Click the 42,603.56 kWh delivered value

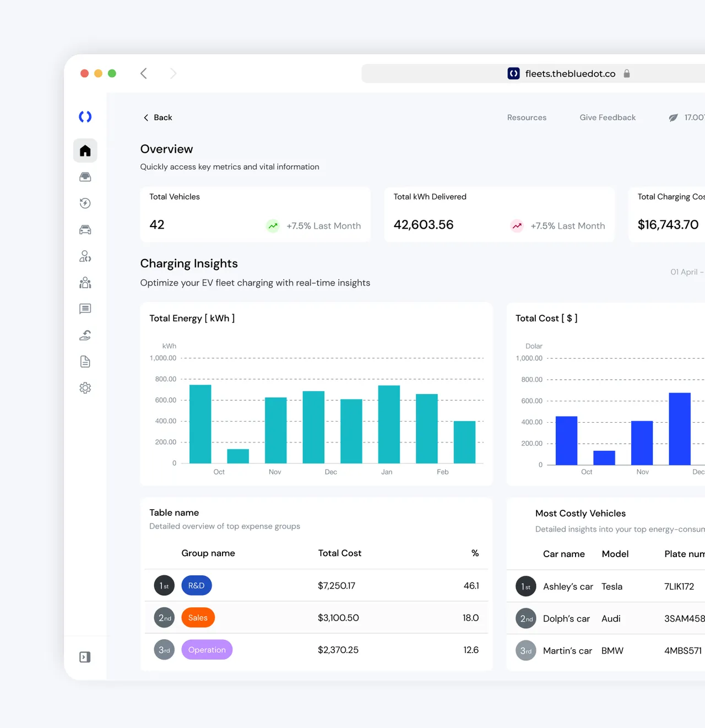click(x=424, y=224)
